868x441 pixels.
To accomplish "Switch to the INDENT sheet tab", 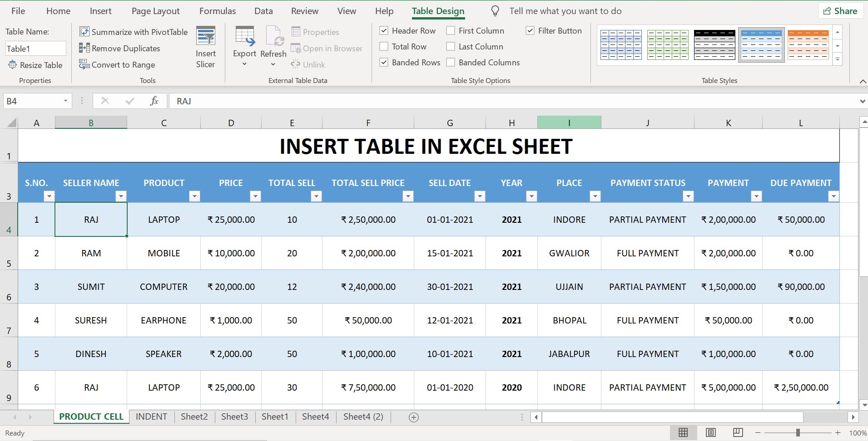I will click(x=151, y=416).
